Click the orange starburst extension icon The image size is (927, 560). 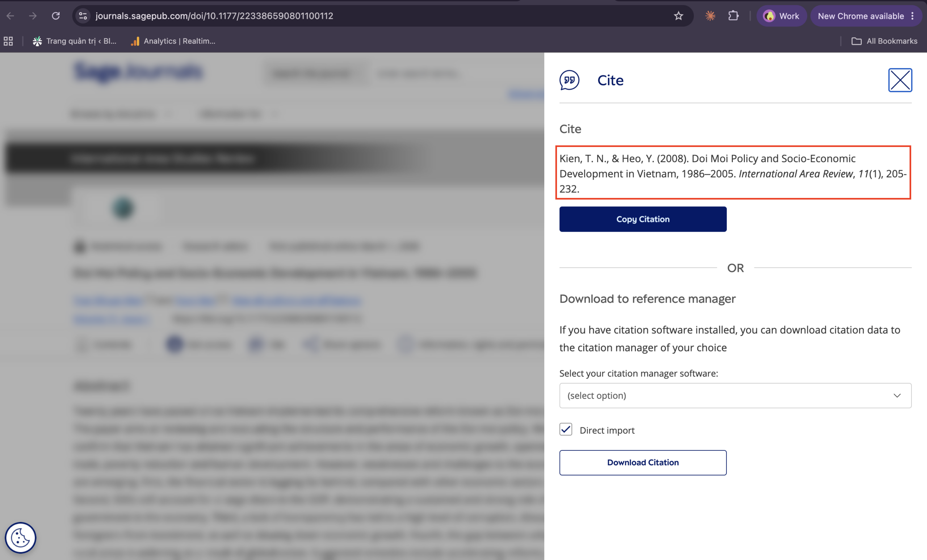pos(710,16)
